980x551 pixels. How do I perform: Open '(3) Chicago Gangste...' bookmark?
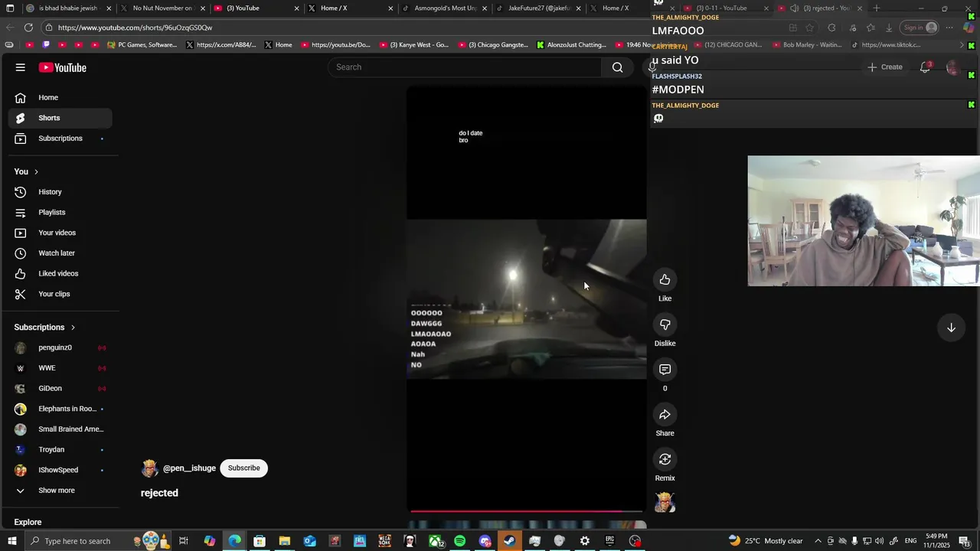(494, 45)
